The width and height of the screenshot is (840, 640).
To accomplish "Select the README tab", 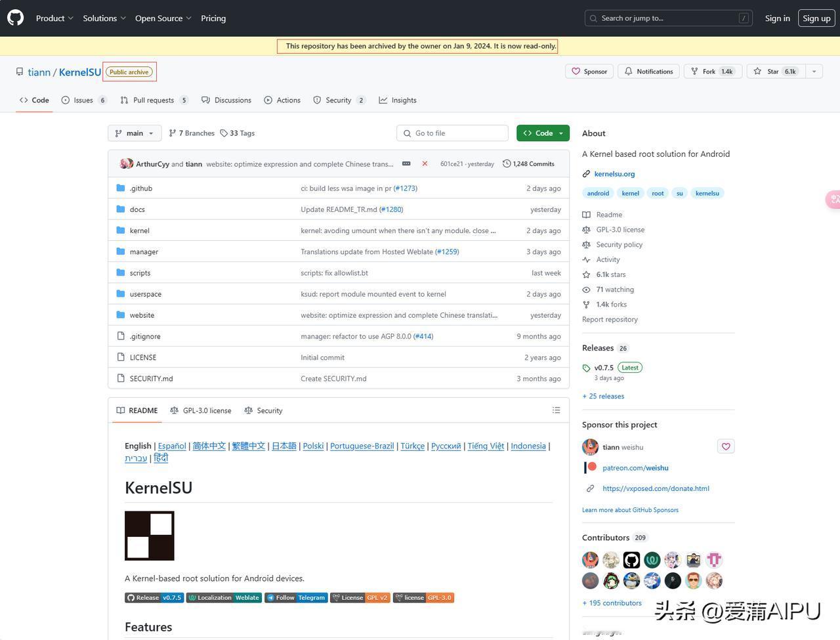I will [x=137, y=411].
